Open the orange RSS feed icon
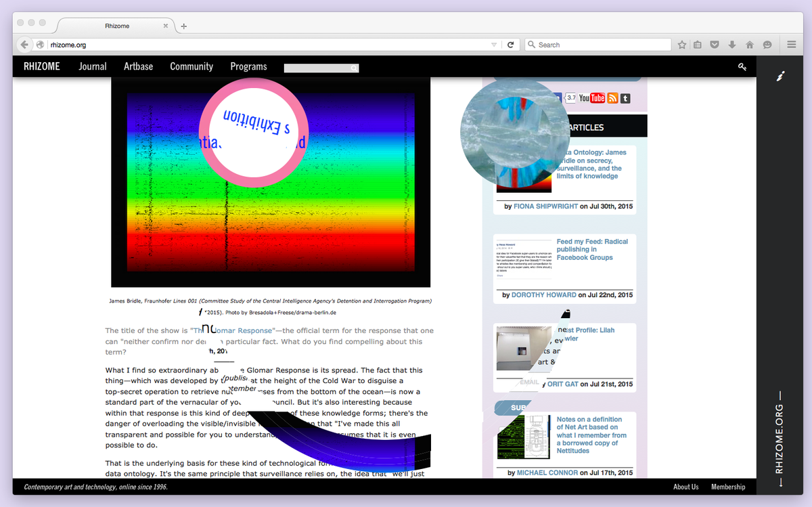812x507 pixels. (x=612, y=98)
